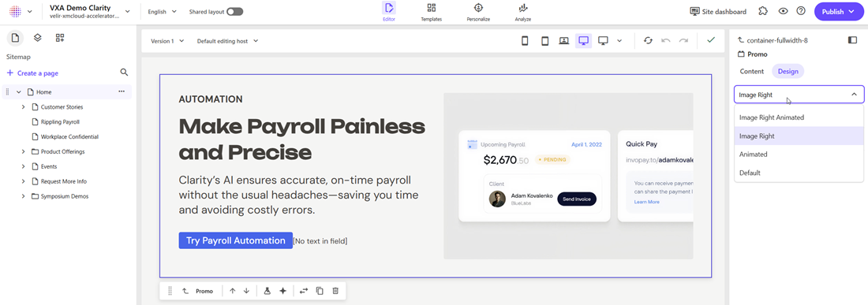The width and height of the screenshot is (868, 305).
Task: Click the AUTOMATION eyebrow text
Action: tap(211, 99)
